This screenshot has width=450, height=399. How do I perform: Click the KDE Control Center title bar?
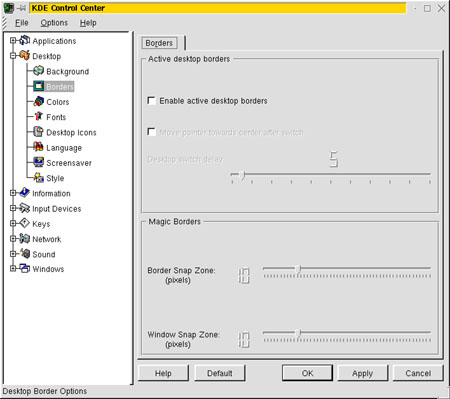218,8
